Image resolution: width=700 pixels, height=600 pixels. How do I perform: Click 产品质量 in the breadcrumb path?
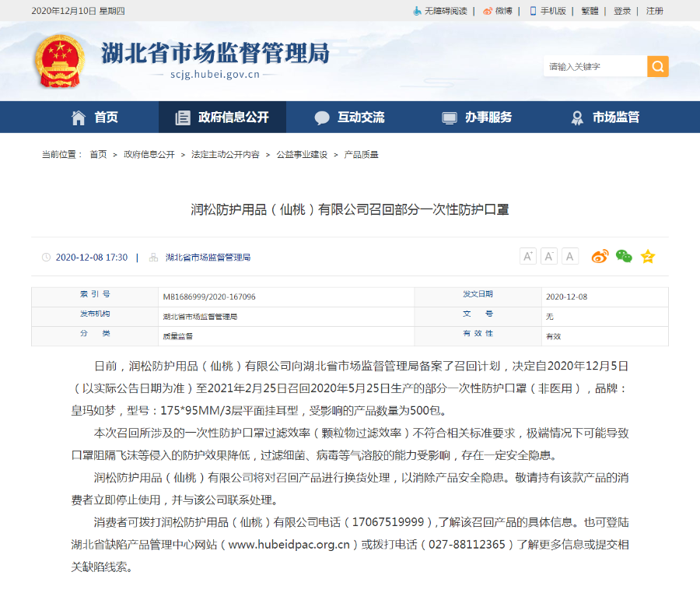[x=361, y=155]
